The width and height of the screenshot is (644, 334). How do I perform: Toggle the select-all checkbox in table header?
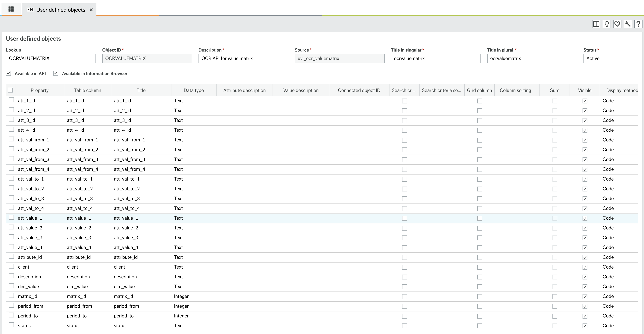[x=10, y=90]
